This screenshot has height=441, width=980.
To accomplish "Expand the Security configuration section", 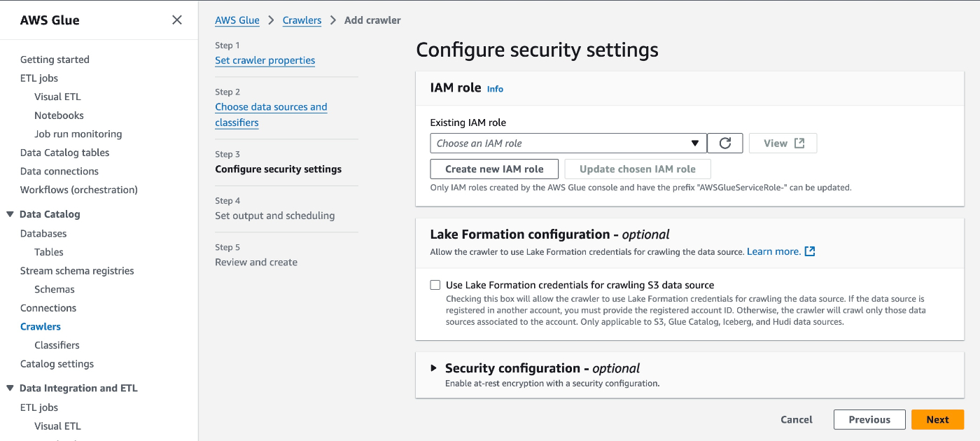I will [x=434, y=368].
